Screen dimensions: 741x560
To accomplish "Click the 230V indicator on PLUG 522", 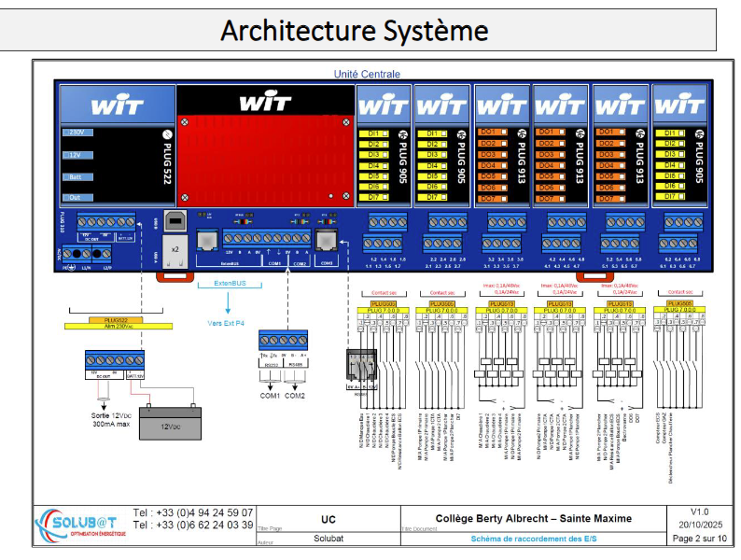I will [77, 133].
